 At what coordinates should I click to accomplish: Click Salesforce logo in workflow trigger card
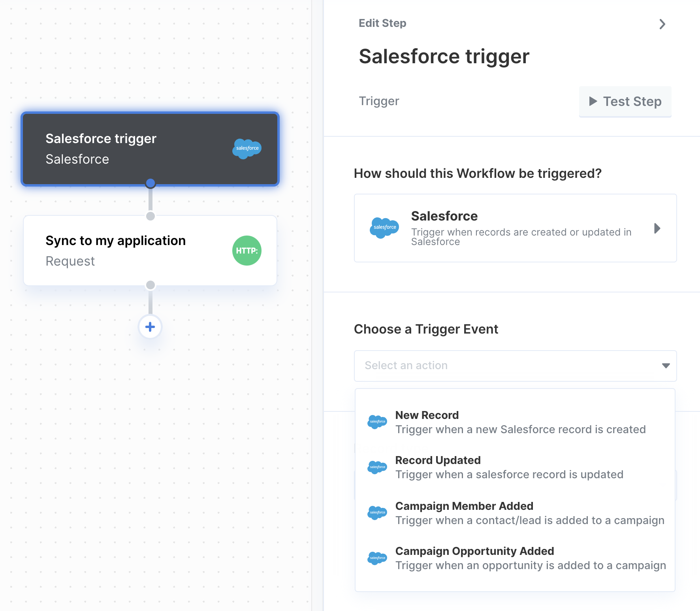[384, 228]
